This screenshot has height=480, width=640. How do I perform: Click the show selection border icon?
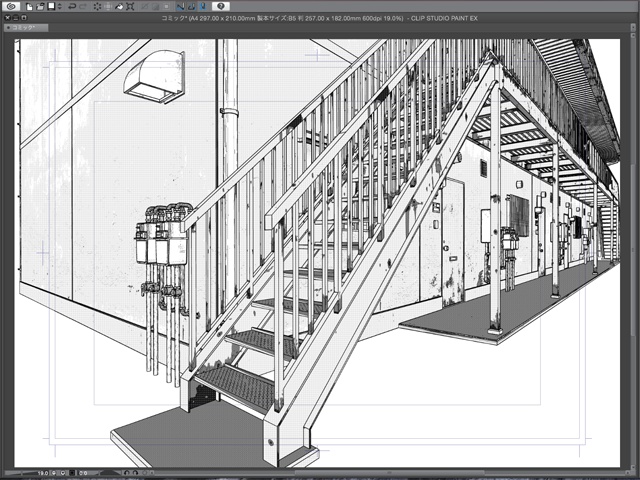(x=167, y=7)
